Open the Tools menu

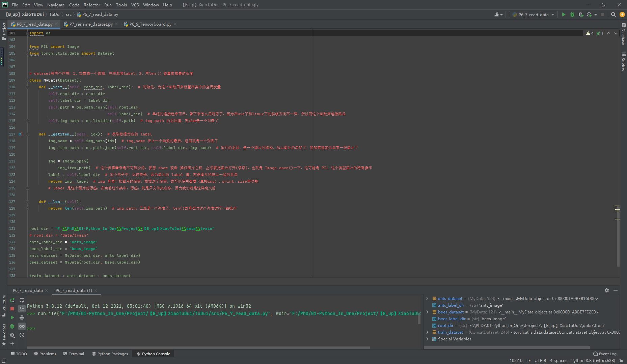(x=121, y=5)
